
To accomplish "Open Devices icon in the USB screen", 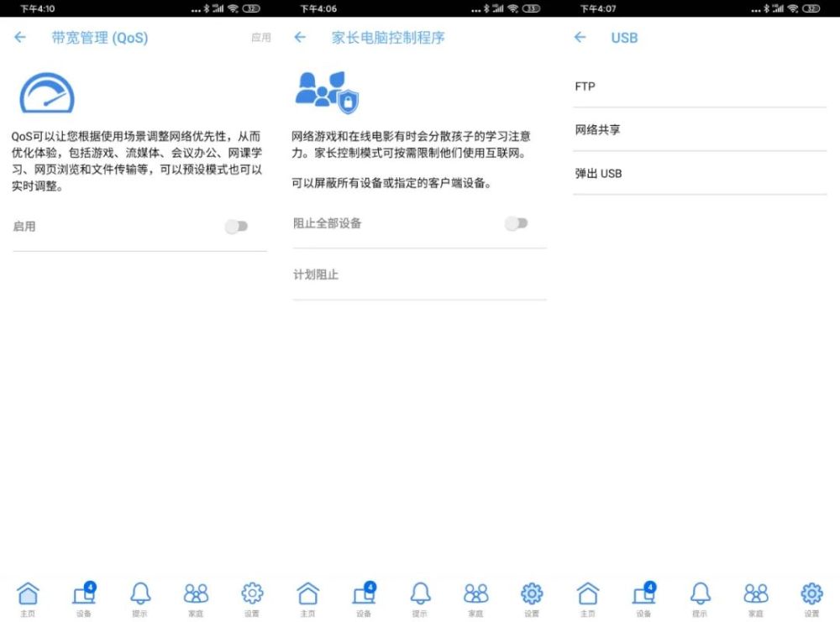I will [644, 599].
